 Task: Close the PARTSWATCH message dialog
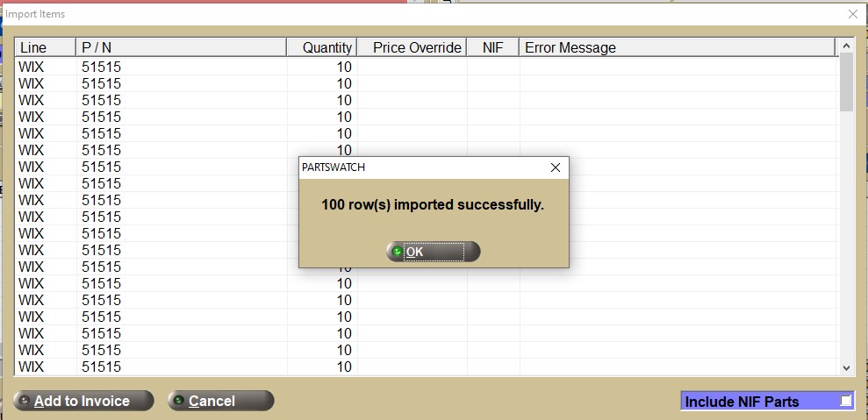[x=555, y=167]
